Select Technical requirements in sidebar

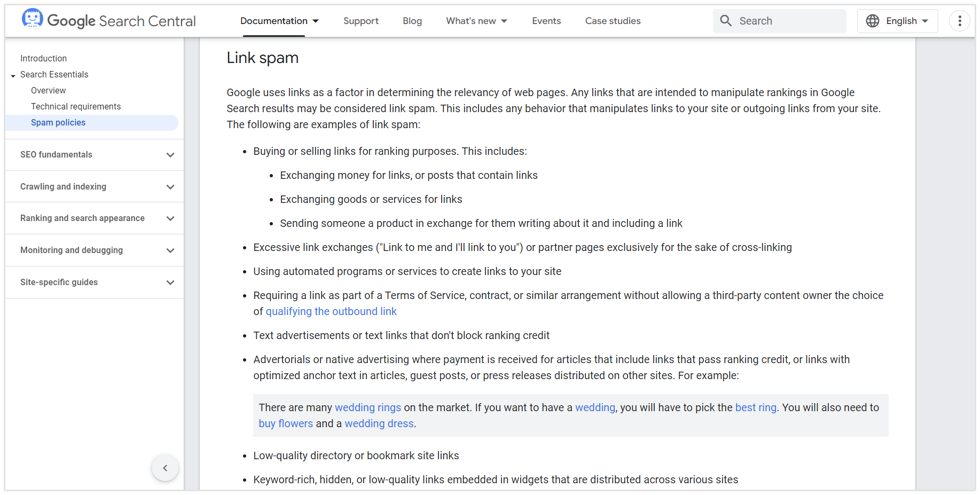click(76, 107)
